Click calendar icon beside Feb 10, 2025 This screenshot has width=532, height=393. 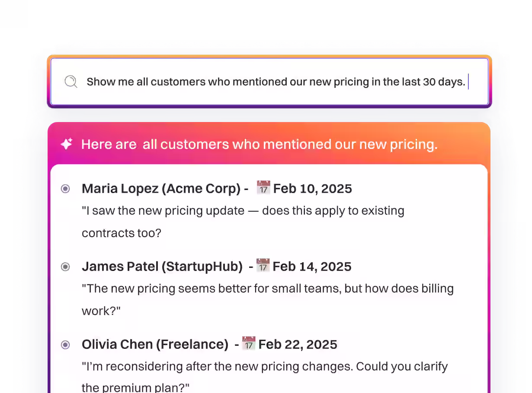click(263, 188)
